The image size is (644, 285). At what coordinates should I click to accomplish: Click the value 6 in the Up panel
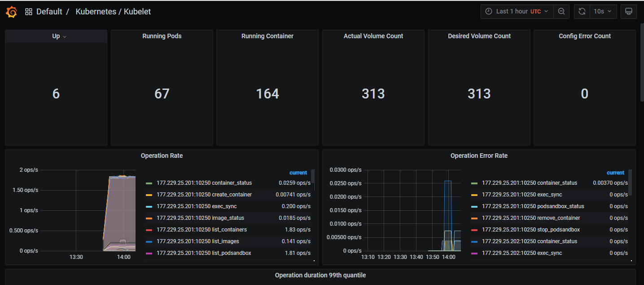coord(56,94)
